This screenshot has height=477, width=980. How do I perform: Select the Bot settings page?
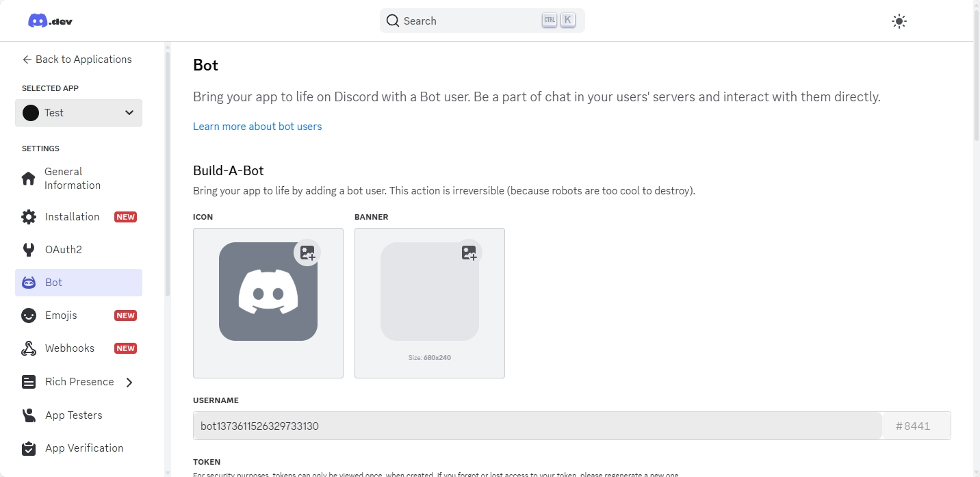click(79, 283)
